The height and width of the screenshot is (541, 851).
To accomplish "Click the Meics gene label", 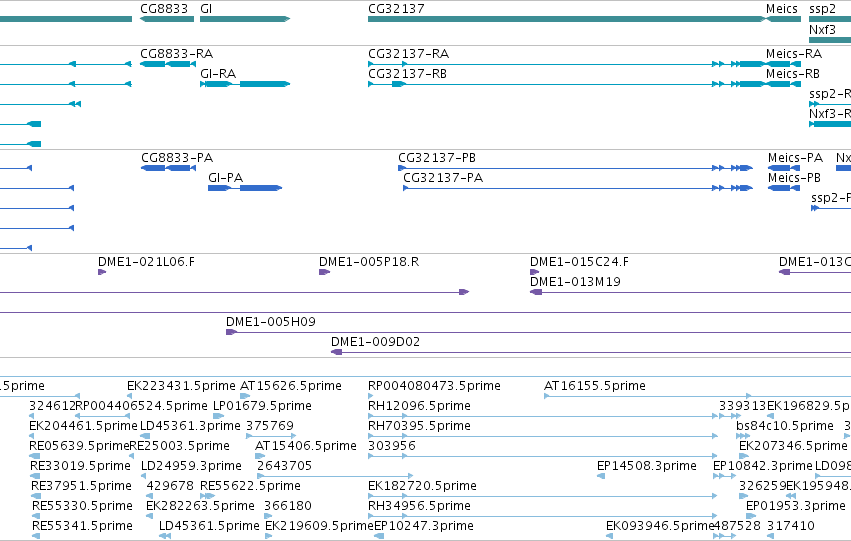I will coord(781,9).
